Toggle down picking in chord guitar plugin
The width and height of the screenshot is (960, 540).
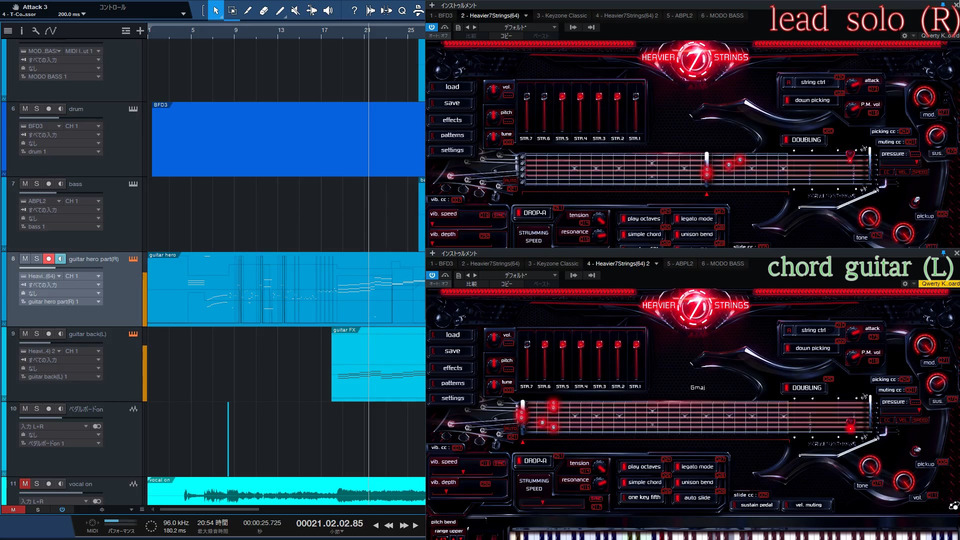pos(809,348)
